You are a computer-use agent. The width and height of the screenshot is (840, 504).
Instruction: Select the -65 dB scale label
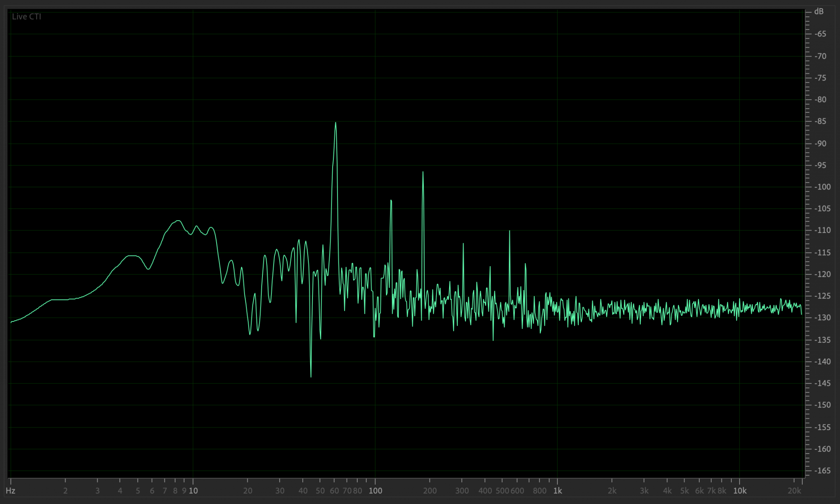pyautogui.click(x=820, y=34)
